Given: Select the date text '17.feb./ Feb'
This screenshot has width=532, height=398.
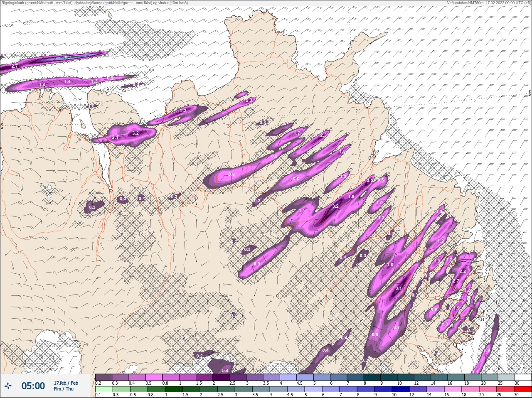Looking at the screenshot, I should click(66, 383).
